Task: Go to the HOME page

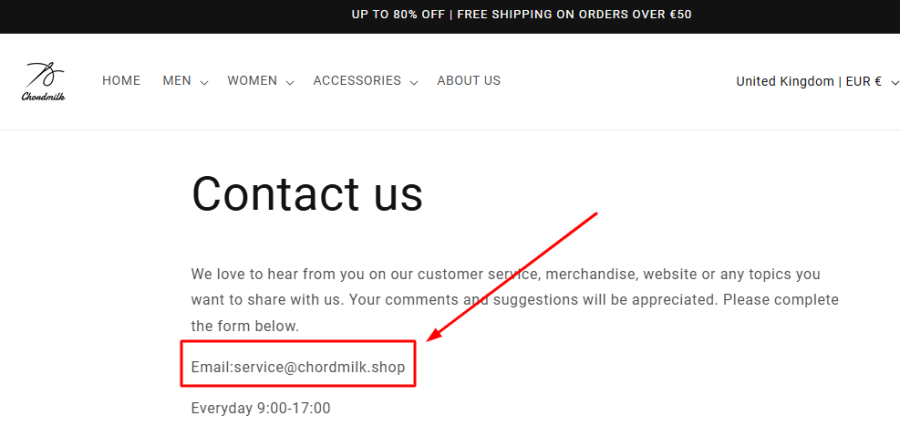Action: [121, 81]
